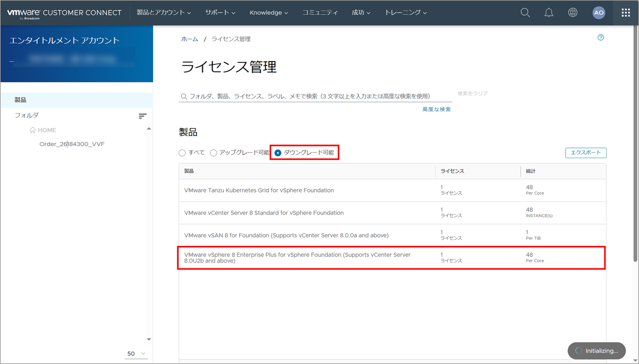Screen dimensions: 639x364
Task: Click the 高度な検索 link
Action: 436,110
